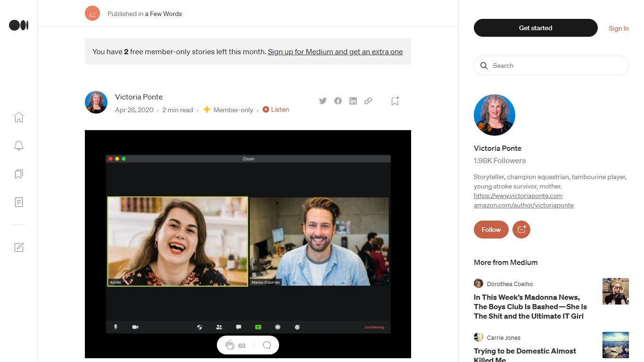Save story with the bookmark plus icon

pyautogui.click(x=395, y=101)
